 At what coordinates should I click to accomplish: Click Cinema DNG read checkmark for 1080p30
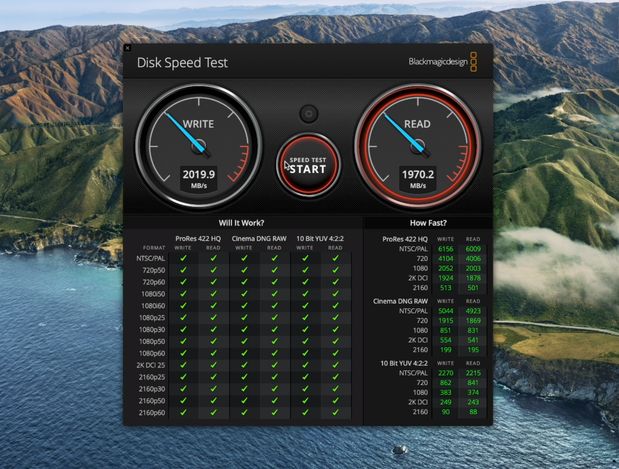[x=274, y=329]
